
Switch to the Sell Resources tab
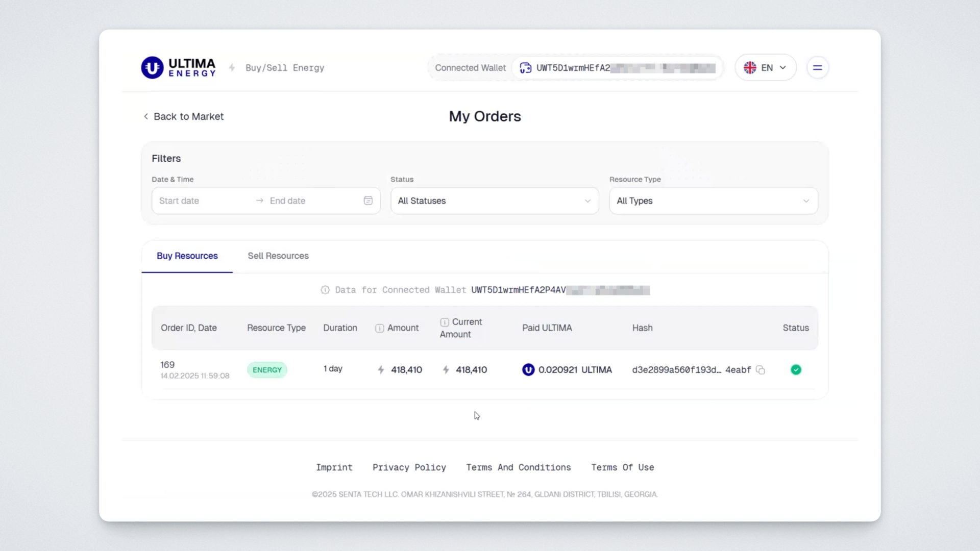(278, 256)
